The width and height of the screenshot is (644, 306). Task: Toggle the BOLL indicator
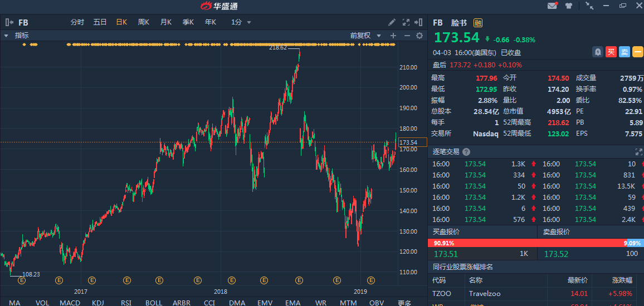click(154, 303)
